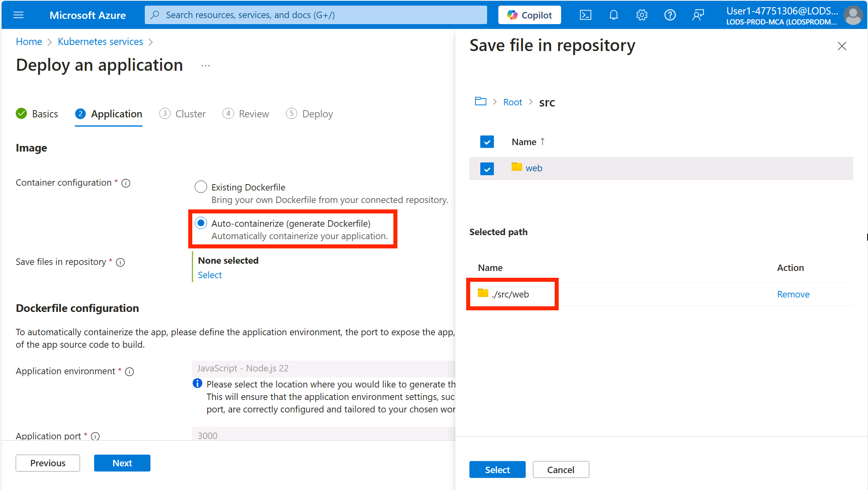Open the Application environment dropdown
Screen dimensions: 868x490
pos(324,368)
